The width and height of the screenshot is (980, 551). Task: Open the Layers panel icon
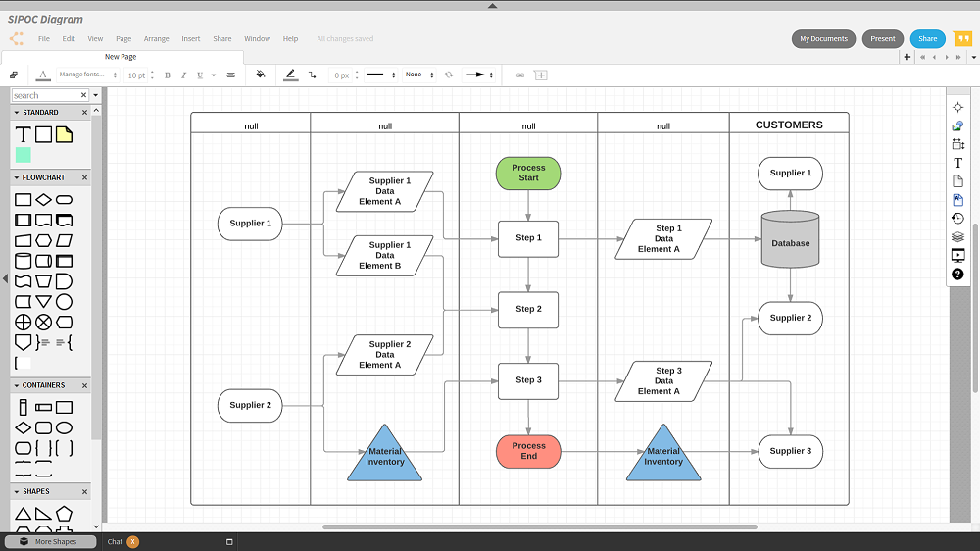coord(957,237)
